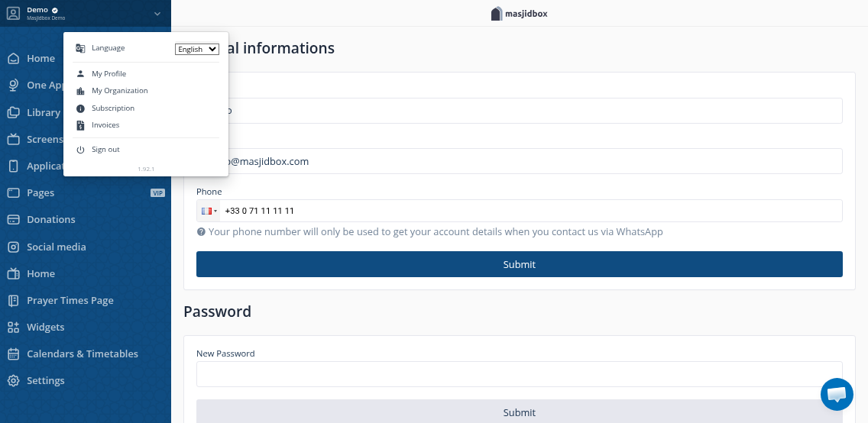Open My Profile from account menu
Screen dimensions: 868x423
(x=109, y=73)
